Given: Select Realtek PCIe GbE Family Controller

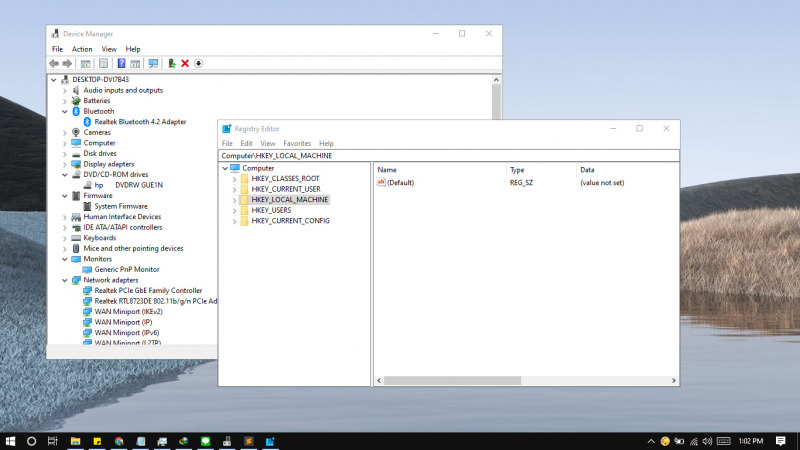Looking at the screenshot, I should pyautogui.click(x=148, y=290).
